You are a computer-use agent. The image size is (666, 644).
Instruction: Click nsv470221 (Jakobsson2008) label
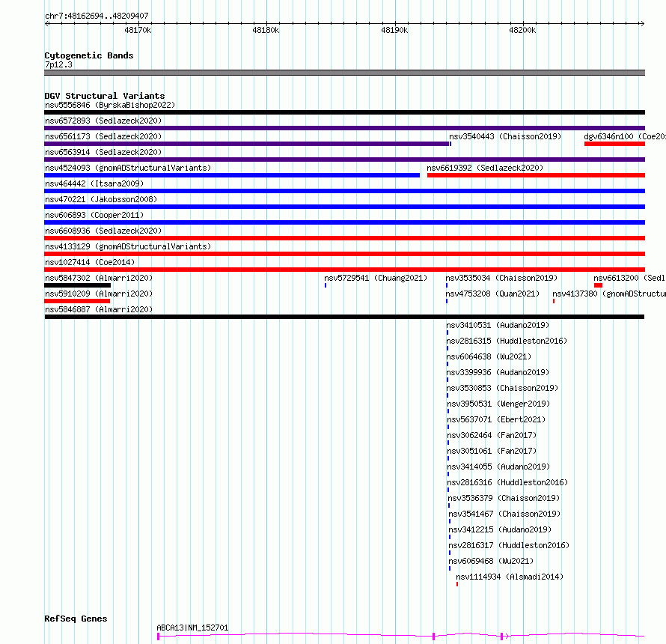101,199
